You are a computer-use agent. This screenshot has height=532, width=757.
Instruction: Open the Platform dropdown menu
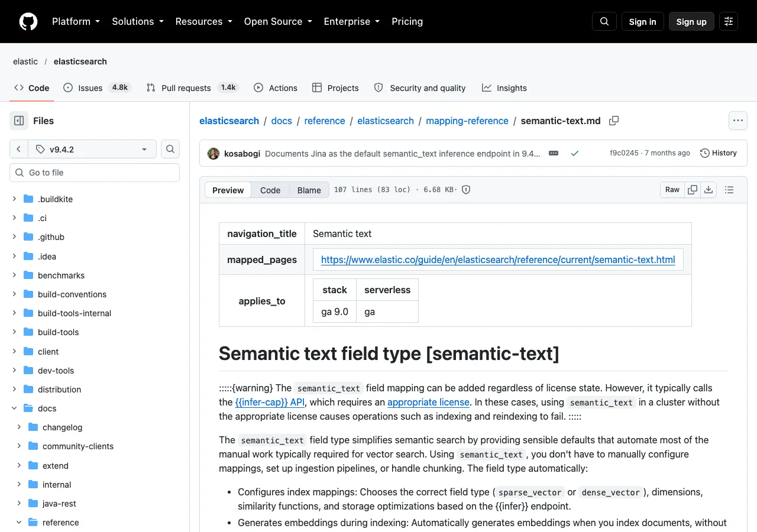coord(76,21)
